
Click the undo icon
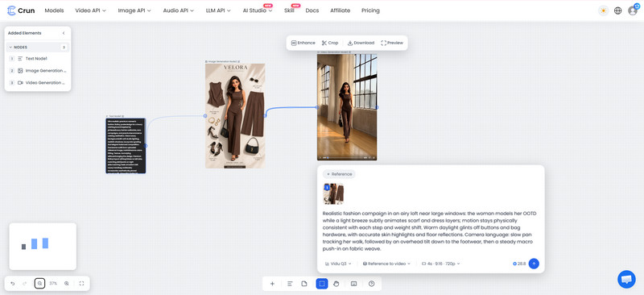[13, 284]
